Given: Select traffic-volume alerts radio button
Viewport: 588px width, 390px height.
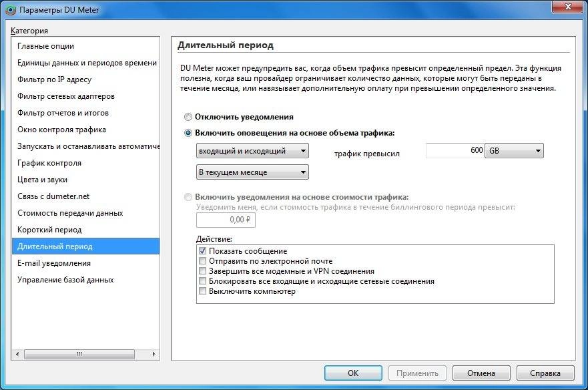Looking at the screenshot, I should (x=188, y=134).
